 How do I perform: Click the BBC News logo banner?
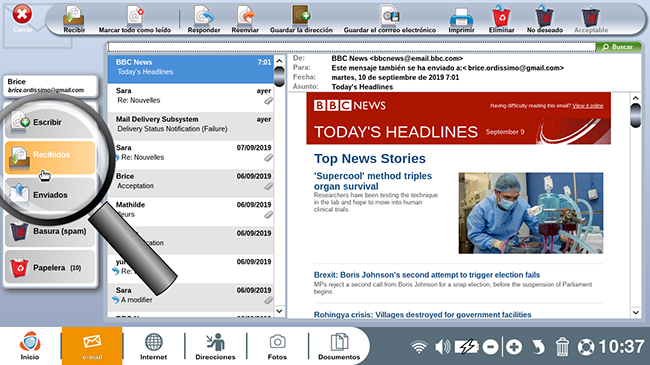coord(349,105)
